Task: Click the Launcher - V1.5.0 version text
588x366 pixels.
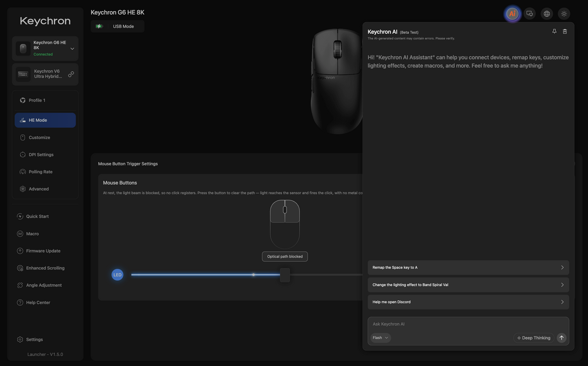Action: point(45,354)
